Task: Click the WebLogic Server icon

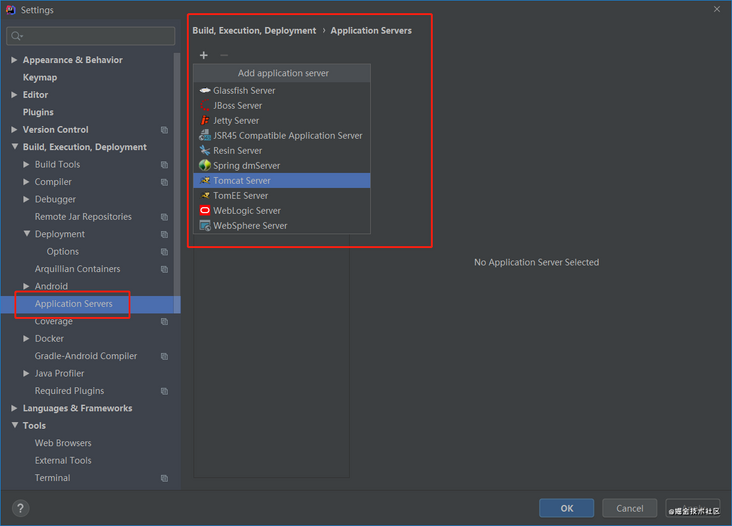Action: (205, 211)
